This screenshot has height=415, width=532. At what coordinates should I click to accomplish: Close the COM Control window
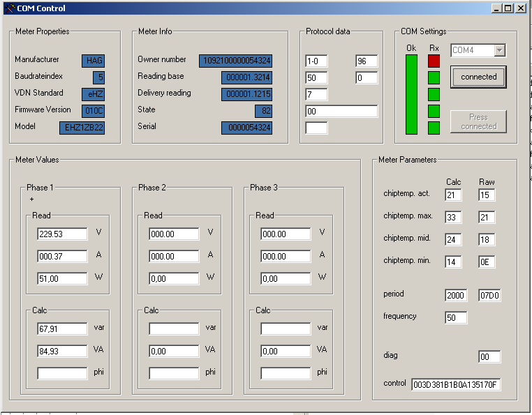coord(520,8)
